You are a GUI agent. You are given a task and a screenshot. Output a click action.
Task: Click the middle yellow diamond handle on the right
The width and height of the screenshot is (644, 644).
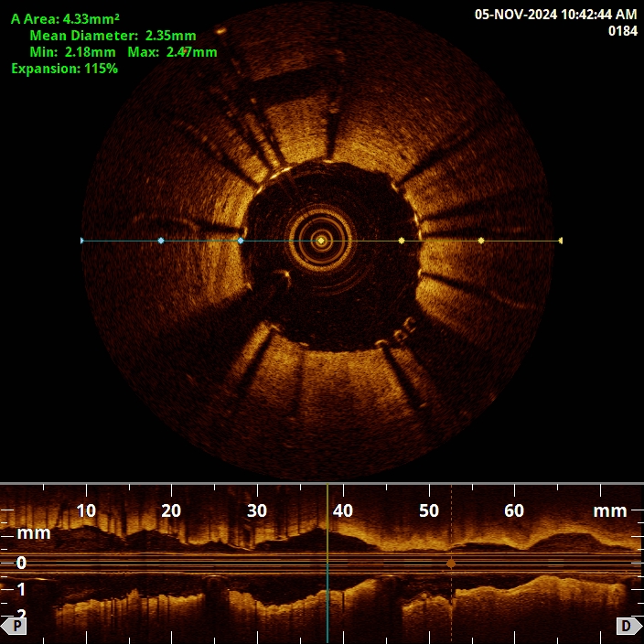point(481,241)
